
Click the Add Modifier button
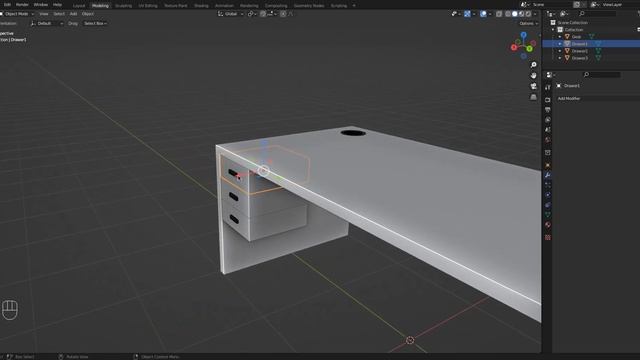598,98
